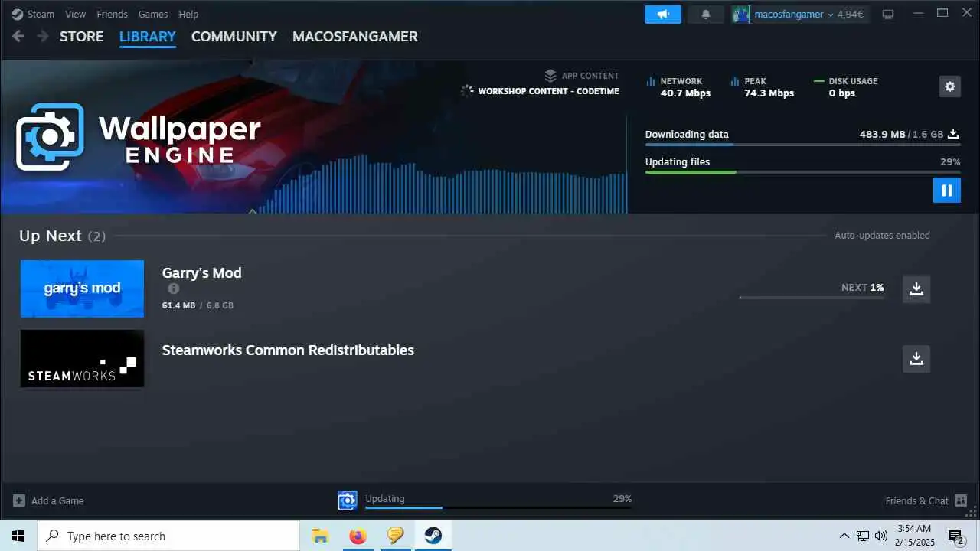Click the Wallpaper Engine logo banner
Viewport: 980px width, 551px height.
(x=139, y=137)
